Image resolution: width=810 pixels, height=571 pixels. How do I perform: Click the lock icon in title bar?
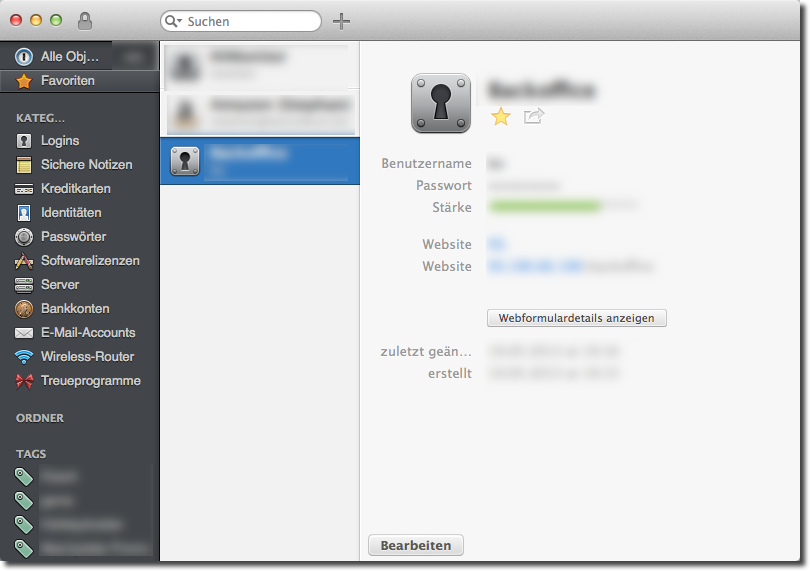click(x=85, y=21)
